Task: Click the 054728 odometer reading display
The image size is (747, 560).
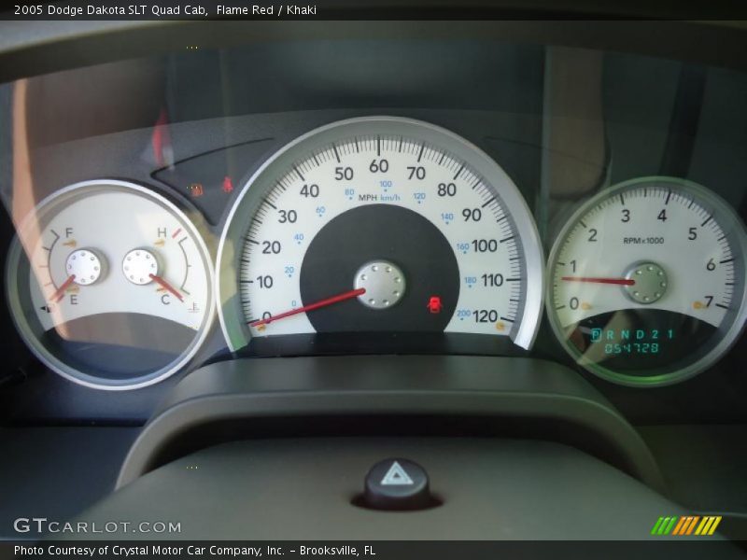Action: [632, 347]
